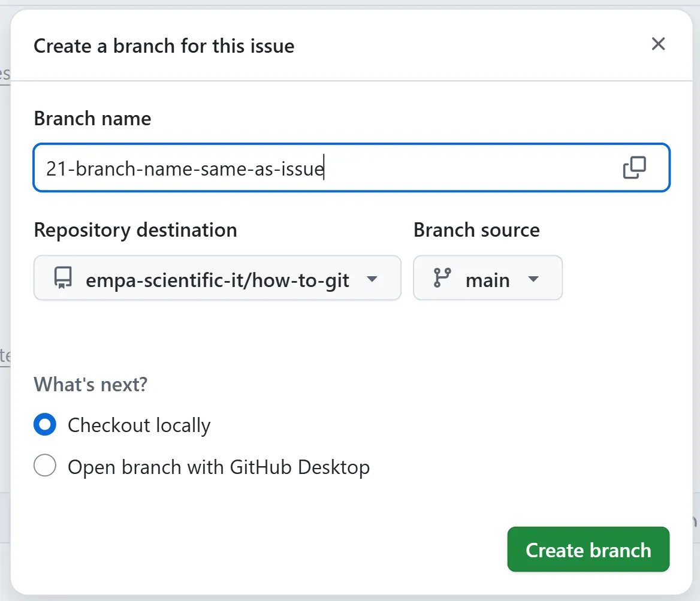The width and height of the screenshot is (700, 601).
Task: Click the Create a branch dialog title
Action: click(164, 46)
